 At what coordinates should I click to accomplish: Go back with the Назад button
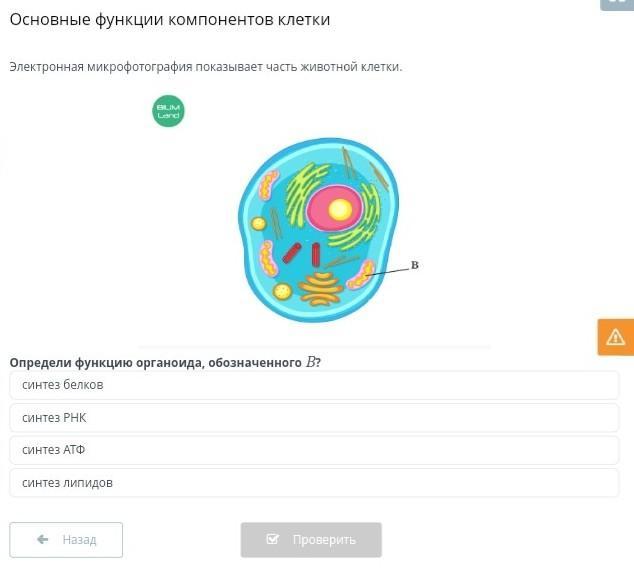click(x=66, y=540)
